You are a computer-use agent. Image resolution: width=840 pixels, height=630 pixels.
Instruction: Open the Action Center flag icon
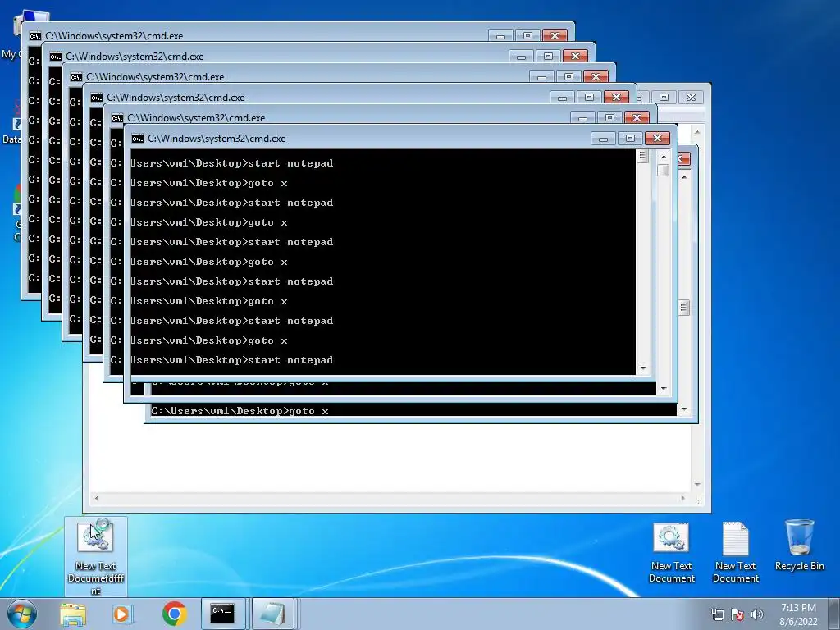tap(737, 614)
